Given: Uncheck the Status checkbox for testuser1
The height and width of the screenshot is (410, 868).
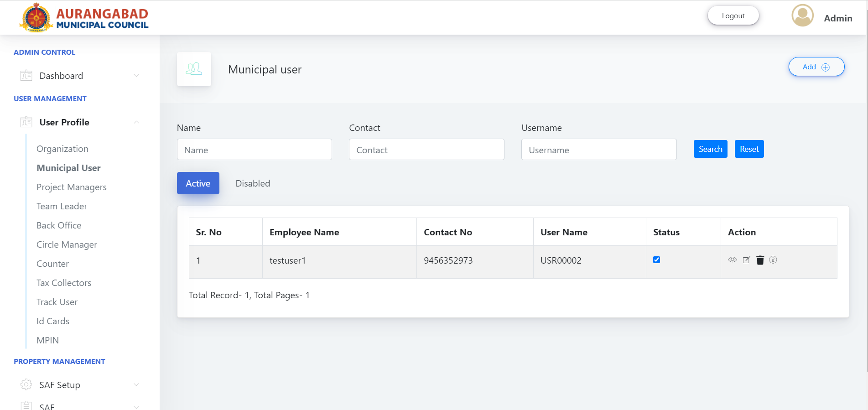Looking at the screenshot, I should click(656, 260).
